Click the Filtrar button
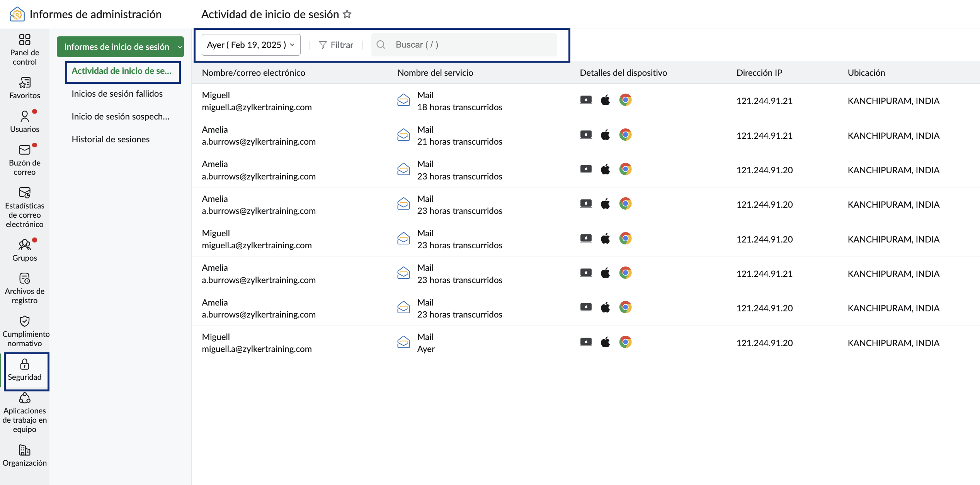This screenshot has height=485, width=980. (x=336, y=45)
